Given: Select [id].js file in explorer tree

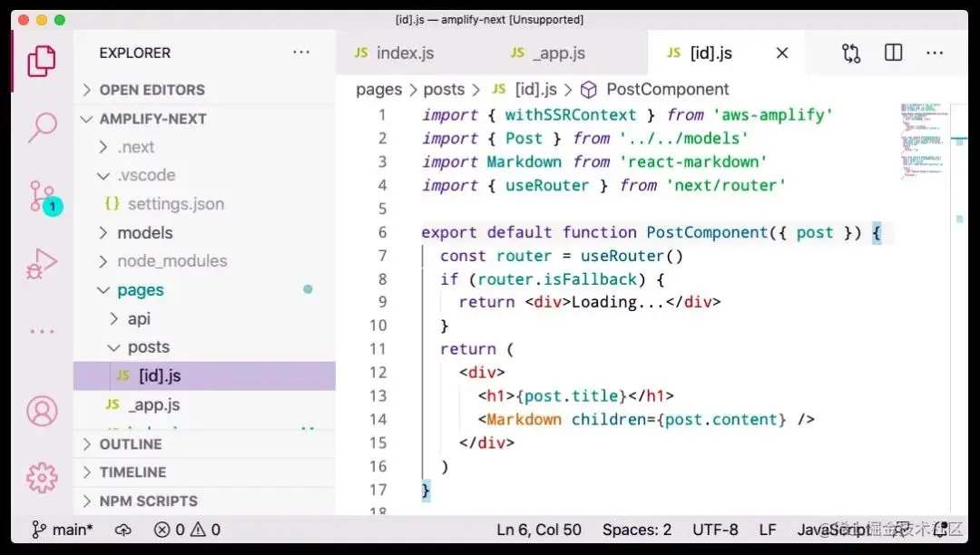Looking at the screenshot, I should pyautogui.click(x=204, y=375).
